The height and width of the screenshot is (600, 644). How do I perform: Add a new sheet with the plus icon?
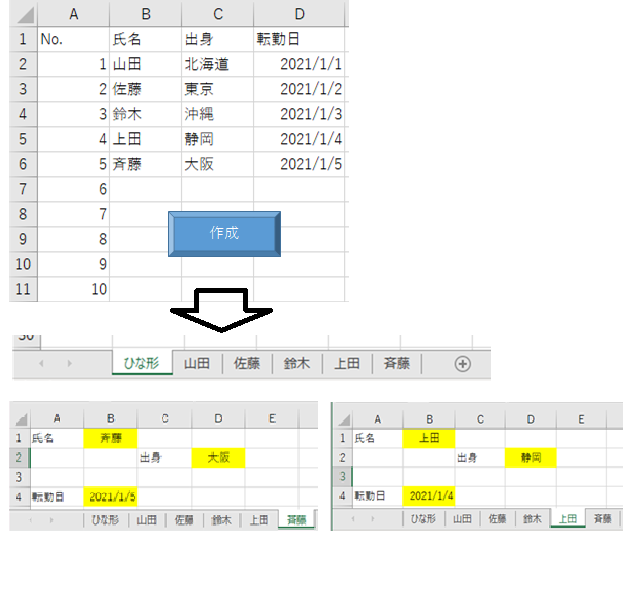[462, 364]
